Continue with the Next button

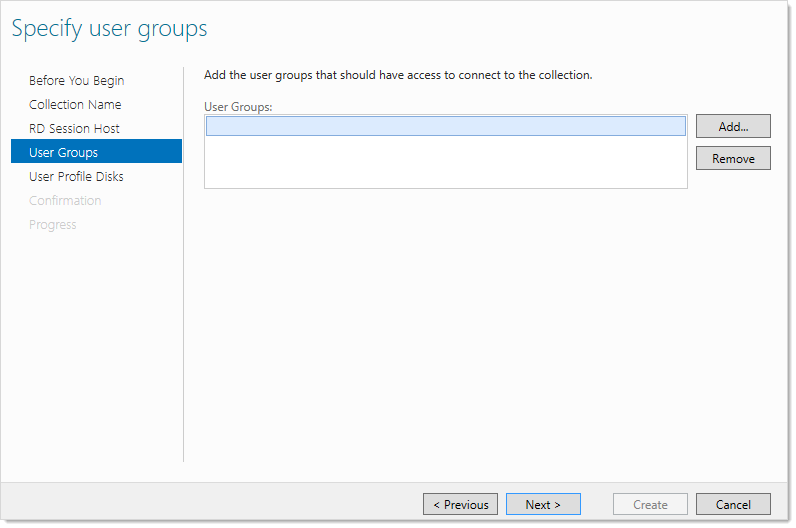tap(543, 504)
